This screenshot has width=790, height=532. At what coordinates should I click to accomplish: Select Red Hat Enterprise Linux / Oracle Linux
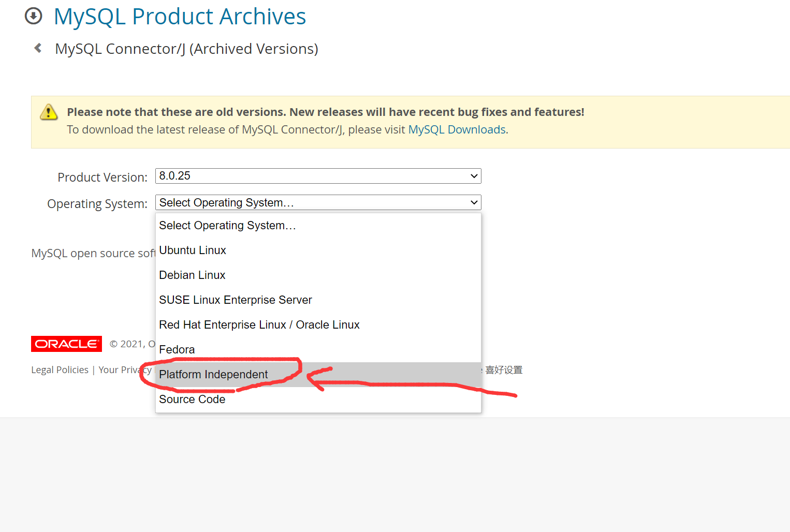(x=259, y=325)
